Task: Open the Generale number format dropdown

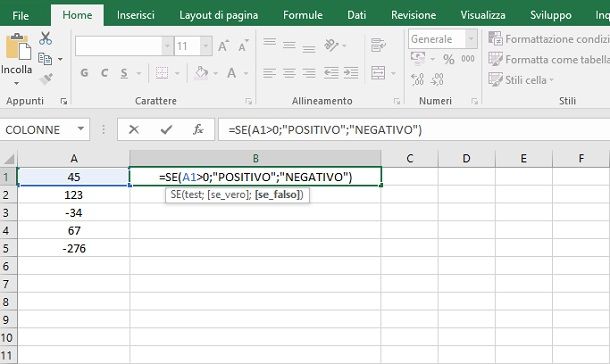Action: pyautogui.click(x=471, y=39)
